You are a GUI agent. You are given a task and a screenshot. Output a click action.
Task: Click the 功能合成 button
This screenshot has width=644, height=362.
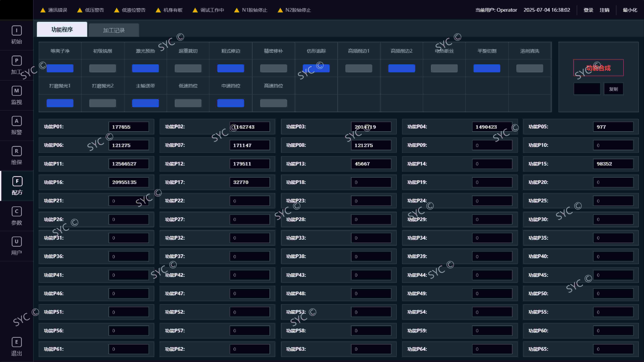[598, 68]
